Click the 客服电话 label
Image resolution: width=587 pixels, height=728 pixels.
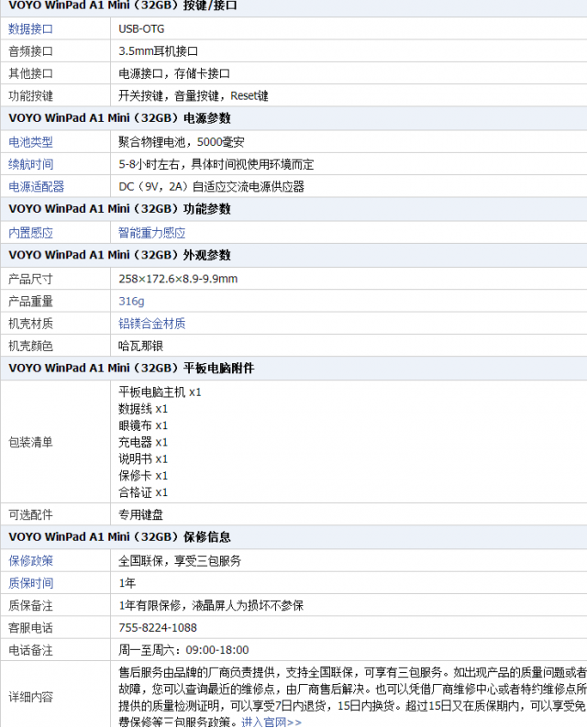30,628
